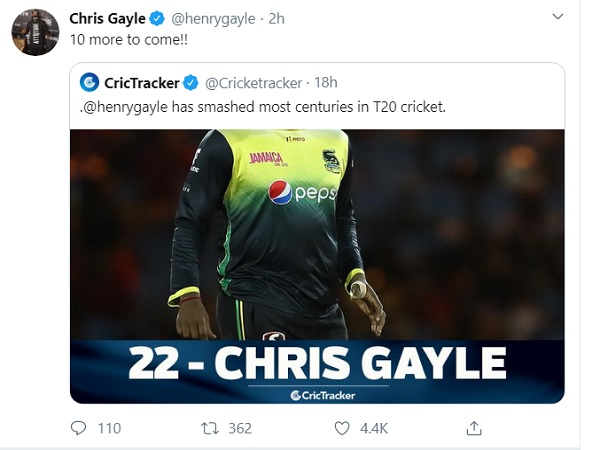Click CricTracker watermark logo at the image bottom

point(317,395)
